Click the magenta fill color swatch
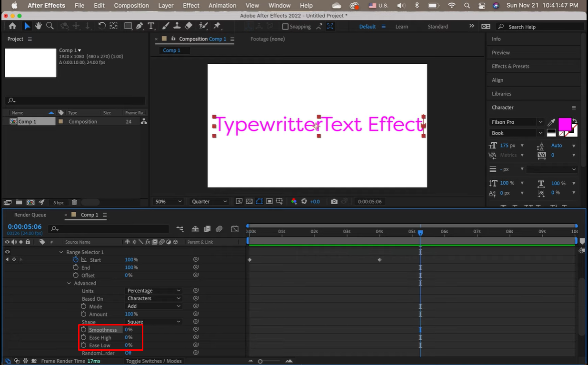This screenshot has height=365, width=588. click(565, 124)
